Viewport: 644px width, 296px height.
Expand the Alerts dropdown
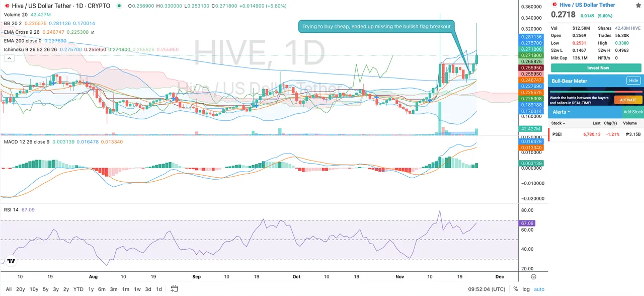[x=561, y=112]
